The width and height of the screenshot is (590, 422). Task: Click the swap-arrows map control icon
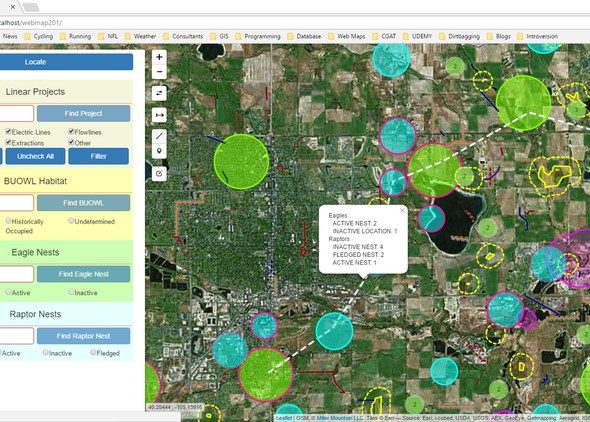tap(159, 93)
